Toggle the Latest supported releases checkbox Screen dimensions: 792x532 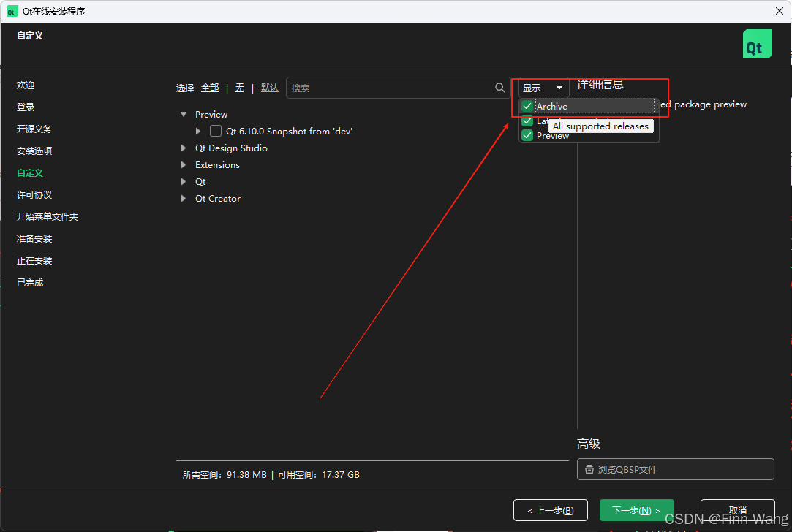527,121
